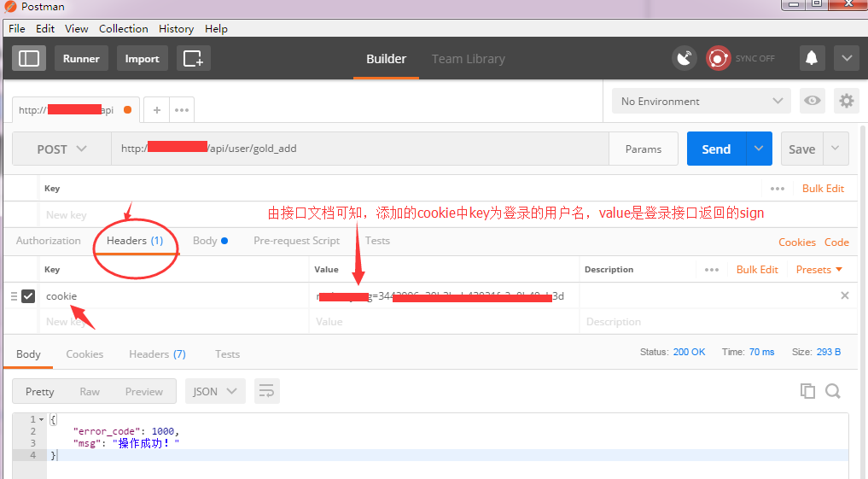Collapse the JSON line 1 fold arrow

click(41, 419)
